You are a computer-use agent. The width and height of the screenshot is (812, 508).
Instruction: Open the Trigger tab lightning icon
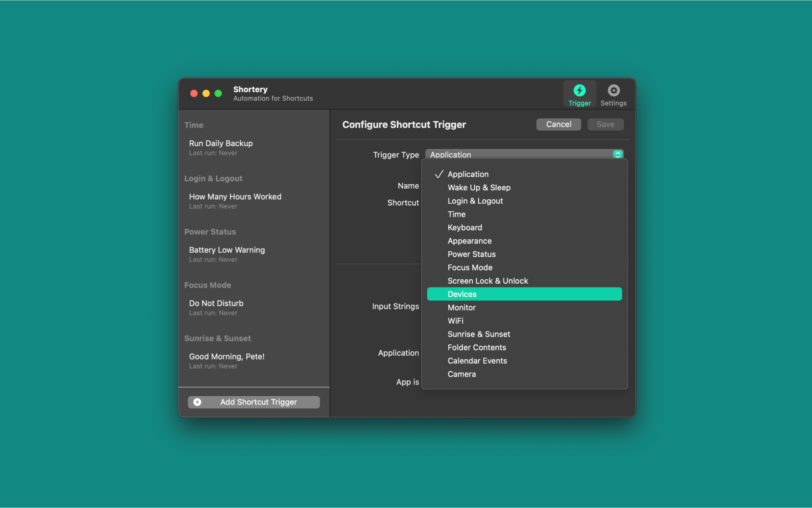pos(579,90)
